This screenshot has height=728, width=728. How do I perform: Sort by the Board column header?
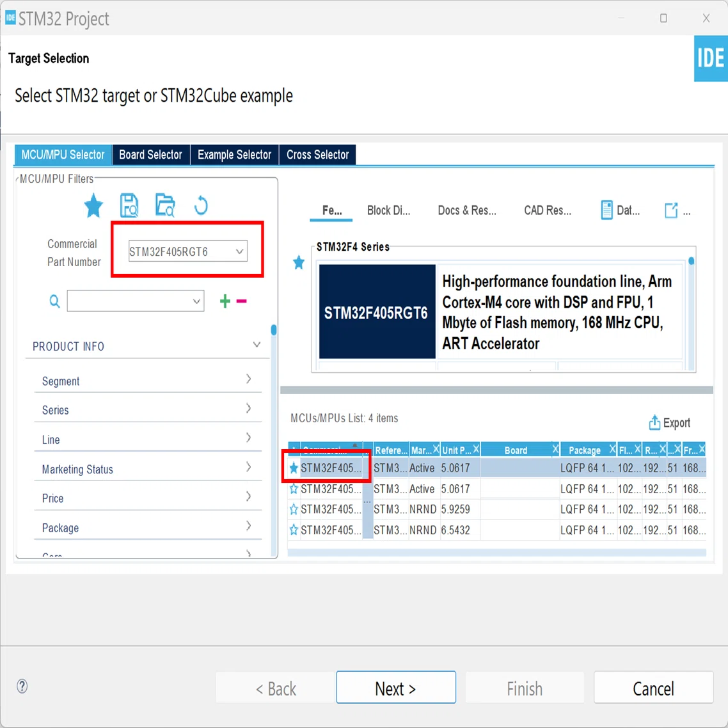pyautogui.click(x=516, y=450)
